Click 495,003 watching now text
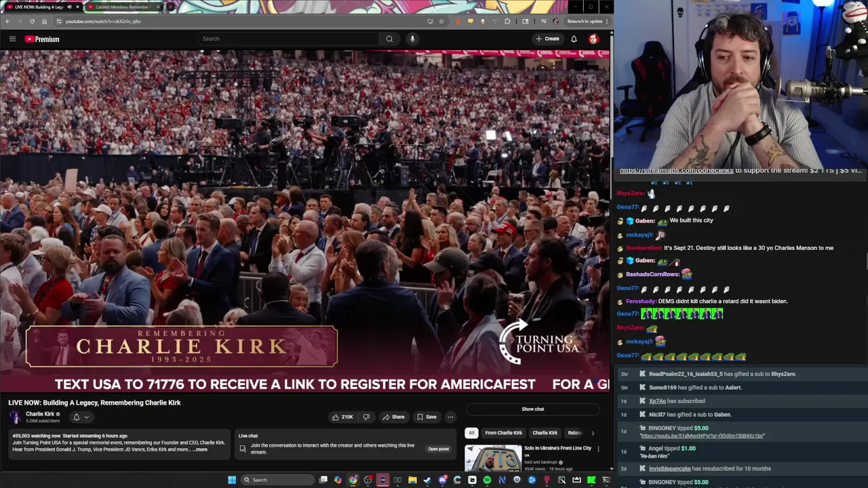Image resolution: width=868 pixels, height=488 pixels. 36,436
